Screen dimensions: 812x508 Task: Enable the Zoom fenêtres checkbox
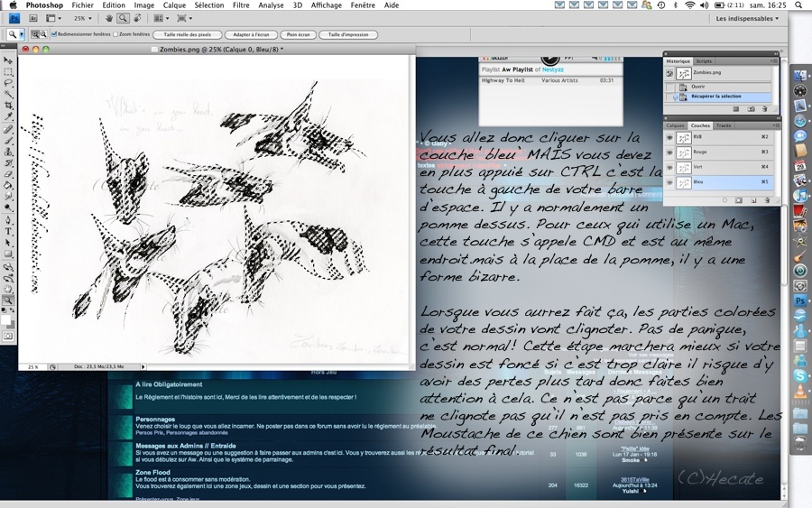tap(115, 34)
